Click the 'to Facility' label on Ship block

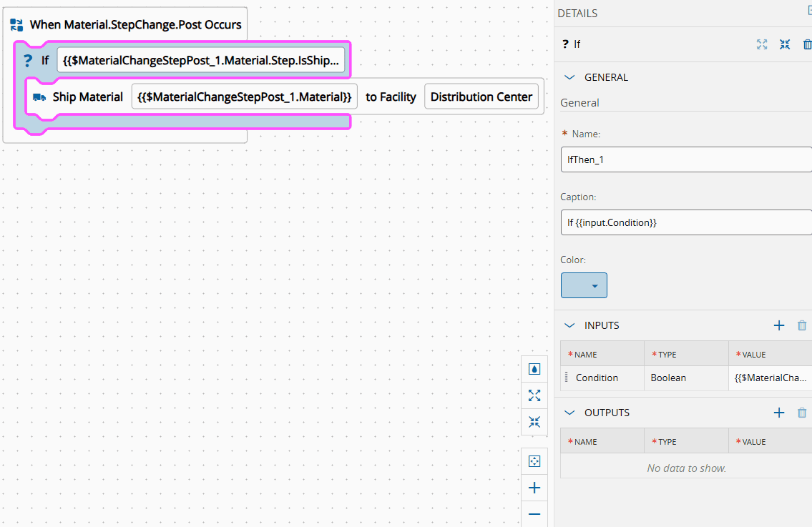coord(391,97)
